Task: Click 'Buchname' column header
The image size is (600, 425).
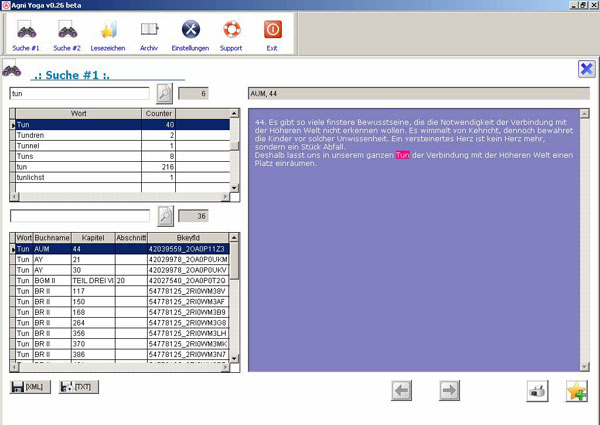Action: click(52, 238)
